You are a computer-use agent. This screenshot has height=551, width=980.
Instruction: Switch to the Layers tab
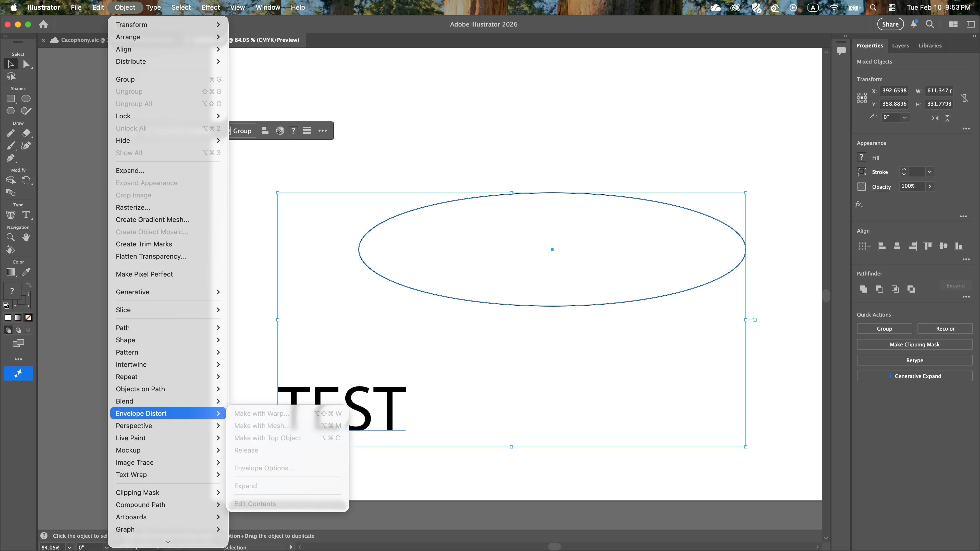coord(900,46)
